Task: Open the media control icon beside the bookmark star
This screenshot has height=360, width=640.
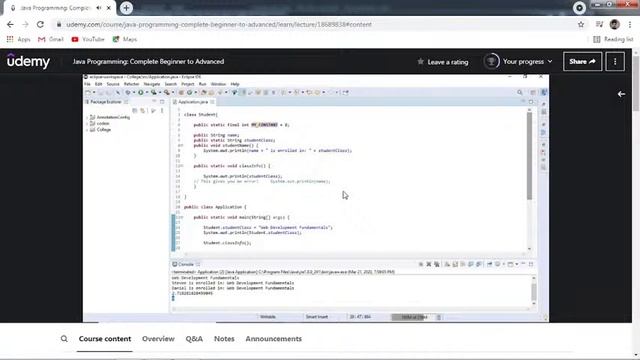Action: click(599, 24)
